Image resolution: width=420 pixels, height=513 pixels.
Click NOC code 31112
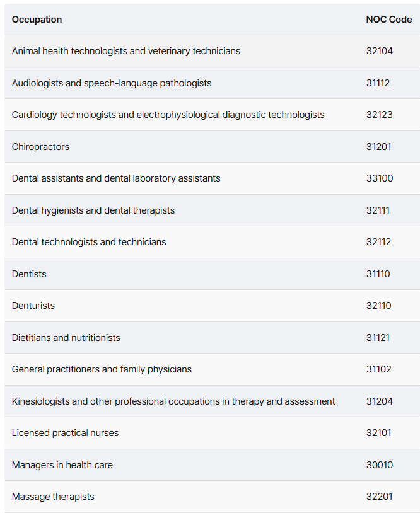378,83
